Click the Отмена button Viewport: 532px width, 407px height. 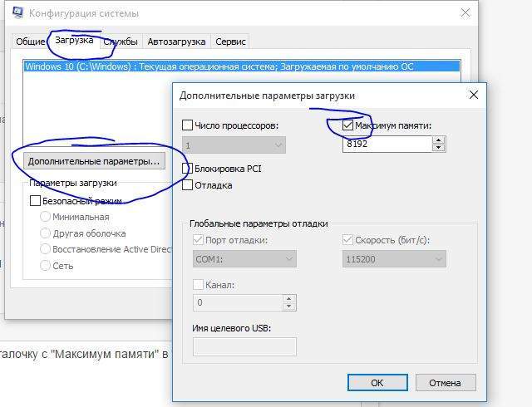(x=445, y=383)
